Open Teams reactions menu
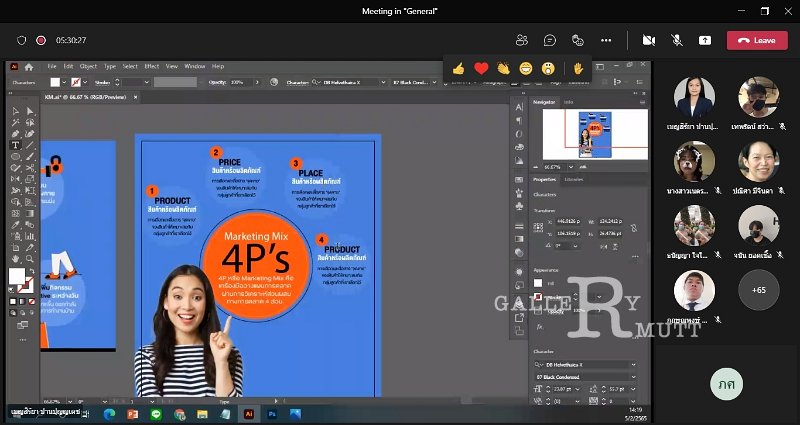This screenshot has width=800, height=425. 578,40
